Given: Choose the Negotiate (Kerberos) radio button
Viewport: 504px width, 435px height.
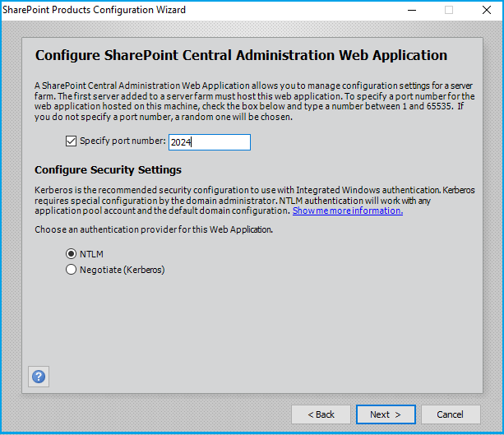Looking at the screenshot, I should pos(71,269).
